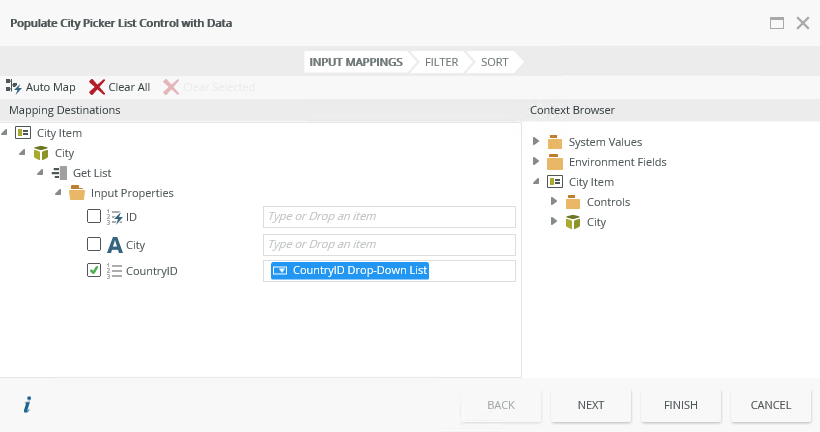Click the Finish button
Image resolution: width=820 pixels, height=432 pixels.
[681, 405]
